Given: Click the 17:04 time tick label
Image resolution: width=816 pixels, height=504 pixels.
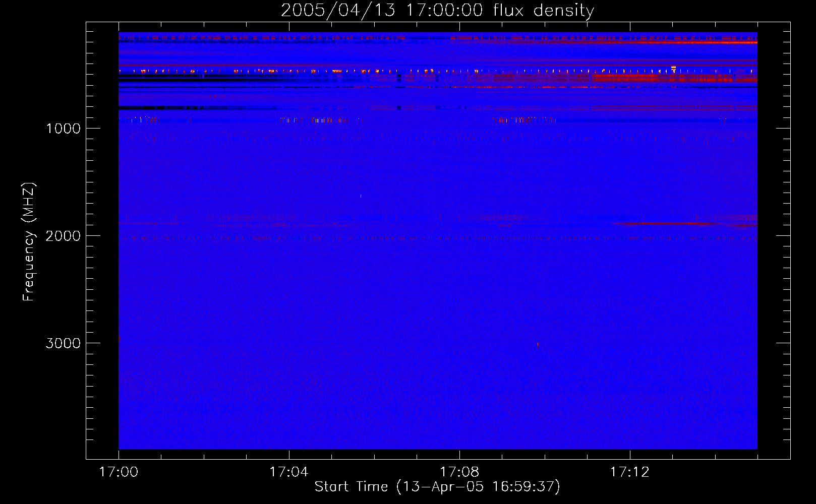Looking at the screenshot, I should (x=288, y=472).
